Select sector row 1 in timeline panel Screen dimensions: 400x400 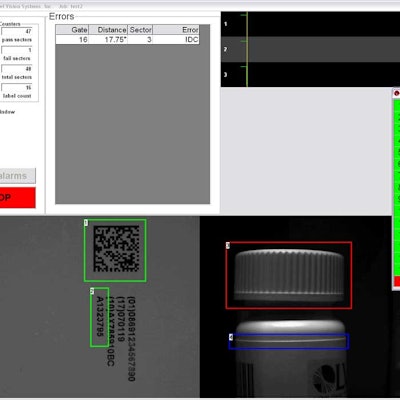click(310, 24)
